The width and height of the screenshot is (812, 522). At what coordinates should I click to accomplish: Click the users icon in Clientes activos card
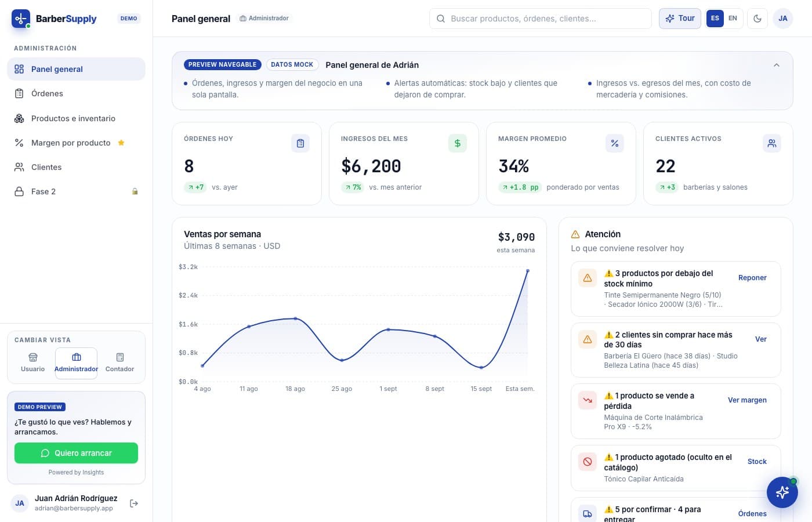pyautogui.click(x=772, y=143)
